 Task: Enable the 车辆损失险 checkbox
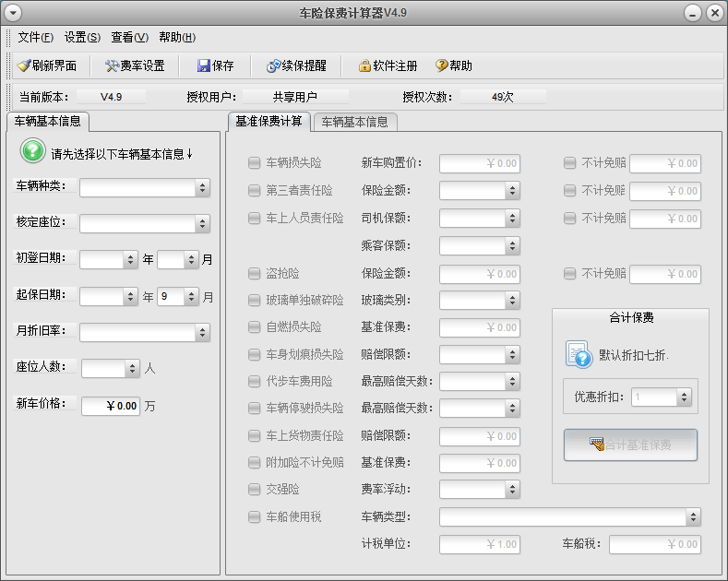254,163
